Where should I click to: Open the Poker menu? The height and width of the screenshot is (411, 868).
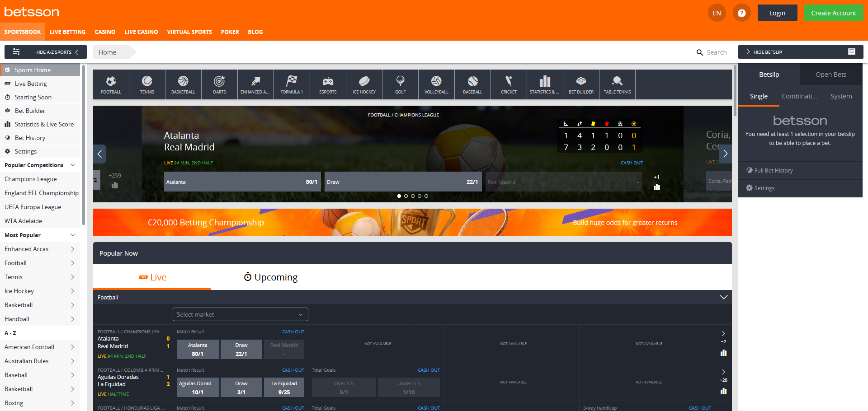pyautogui.click(x=230, y=32)
